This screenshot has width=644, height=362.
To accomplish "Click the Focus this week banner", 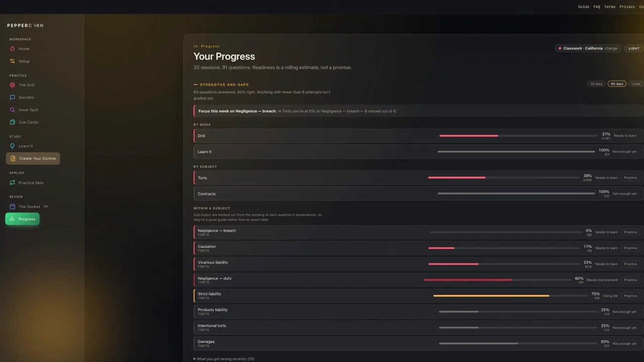I will click(418, 111).
